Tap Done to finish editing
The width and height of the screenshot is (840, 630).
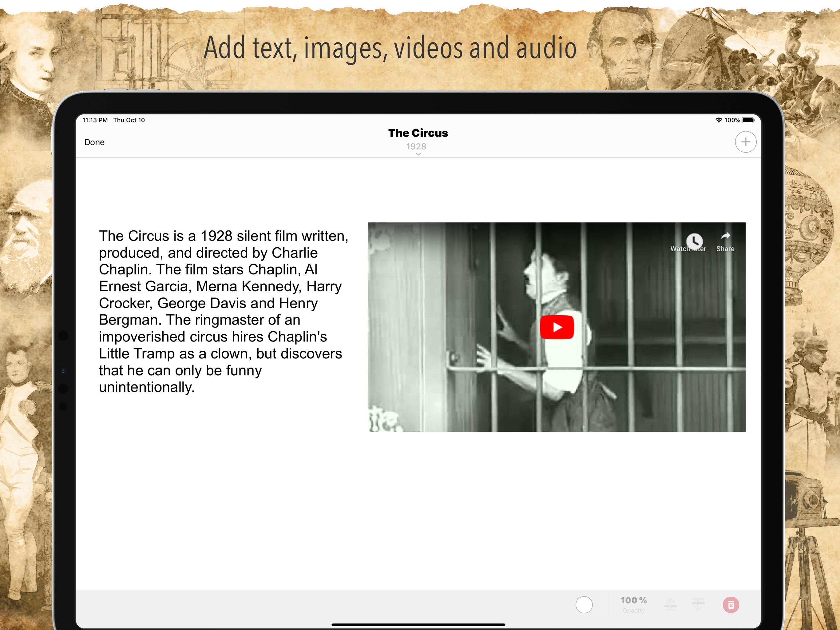(x=94, y=142)
